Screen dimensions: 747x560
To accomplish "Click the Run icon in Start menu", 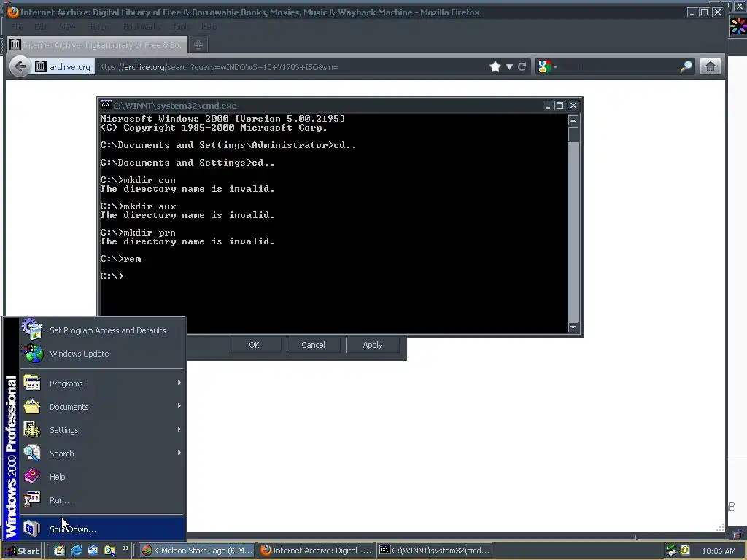I will click(x=32, y=499).
